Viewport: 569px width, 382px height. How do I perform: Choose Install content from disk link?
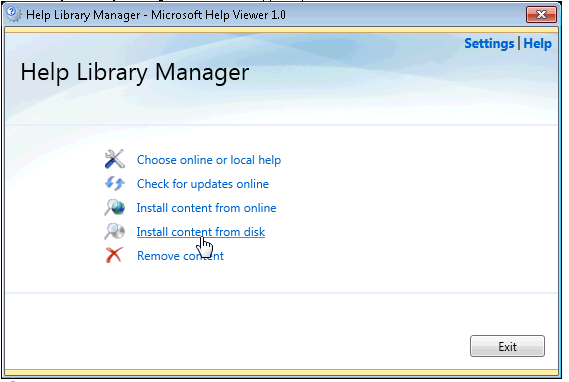tap(201, 232)
